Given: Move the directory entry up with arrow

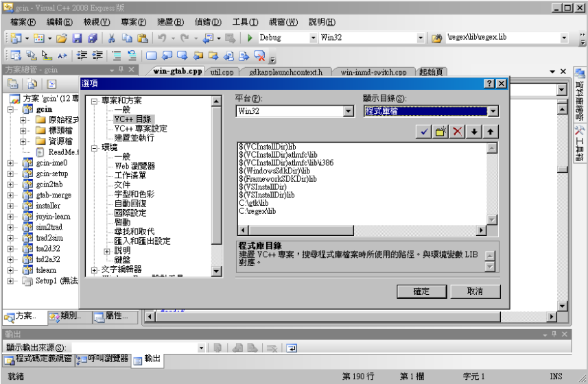Looking at the screenshot, I should coord(490,131).
